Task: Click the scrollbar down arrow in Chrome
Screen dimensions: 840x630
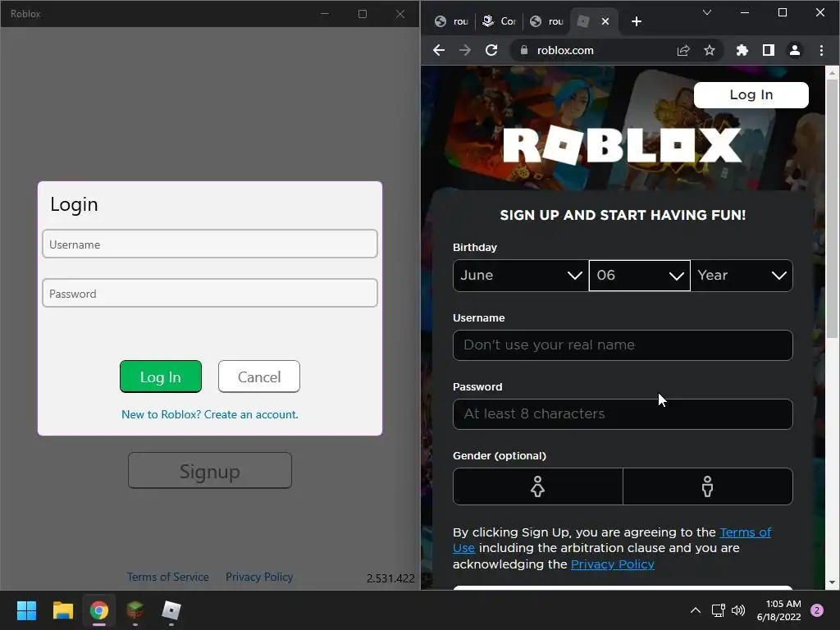Action: [832, 583]
